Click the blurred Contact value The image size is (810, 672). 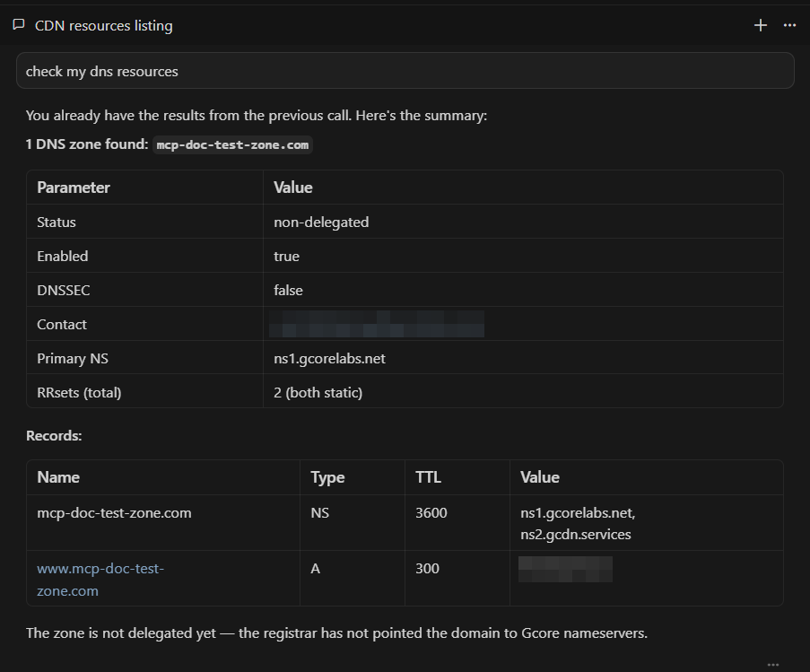377,324
